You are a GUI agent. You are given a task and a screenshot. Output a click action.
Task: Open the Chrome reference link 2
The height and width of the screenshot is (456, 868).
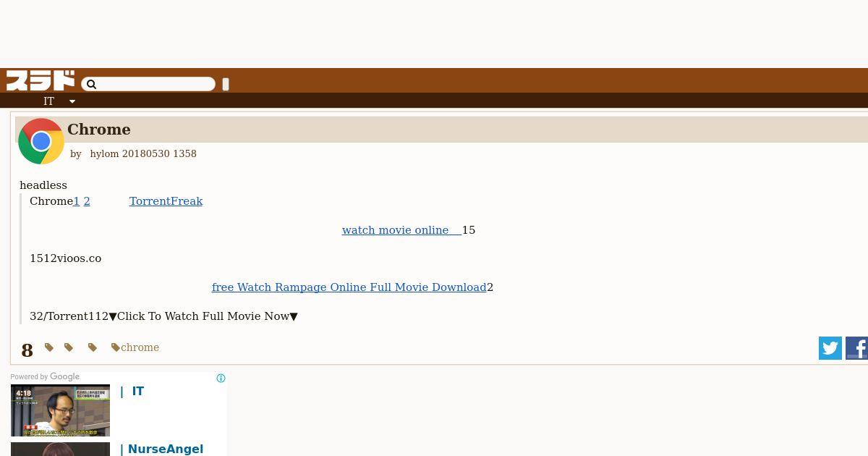click(87, 201)
